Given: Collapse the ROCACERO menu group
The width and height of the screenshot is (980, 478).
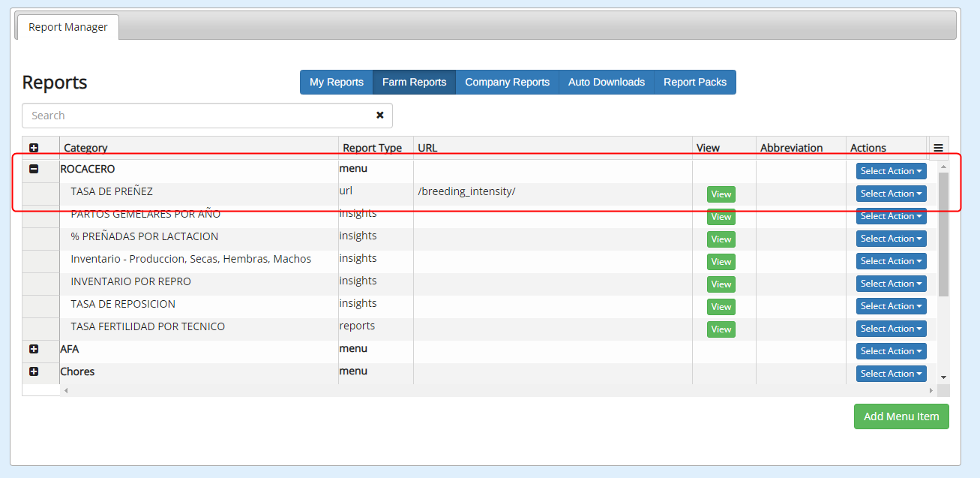Looking at the screenshot, I should [34, 170].
